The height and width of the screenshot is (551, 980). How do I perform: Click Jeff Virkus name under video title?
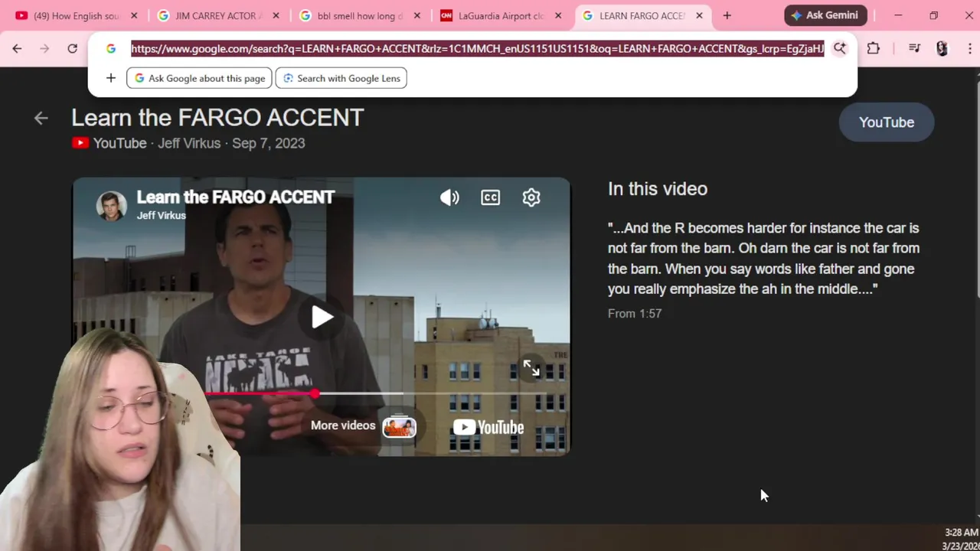(x=162, y=216)
